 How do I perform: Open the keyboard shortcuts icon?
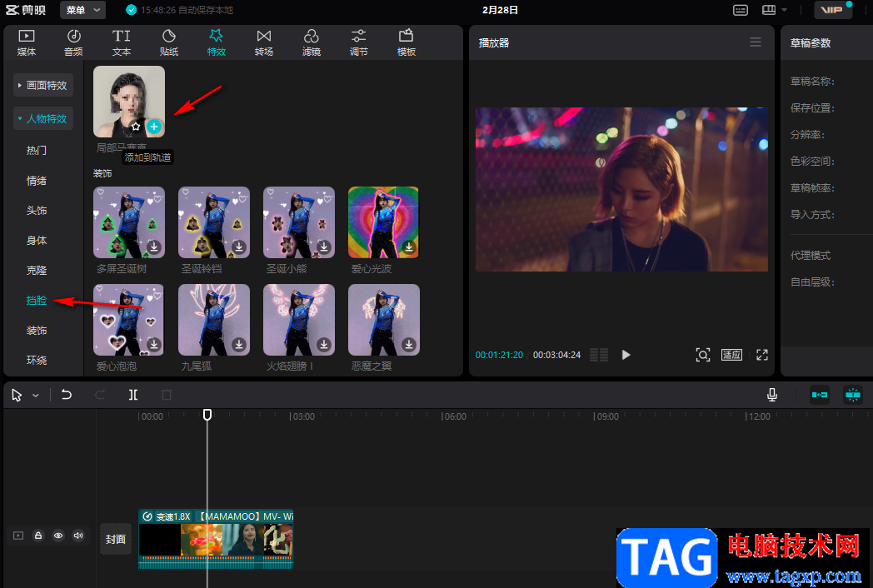(x=741, y=10)
